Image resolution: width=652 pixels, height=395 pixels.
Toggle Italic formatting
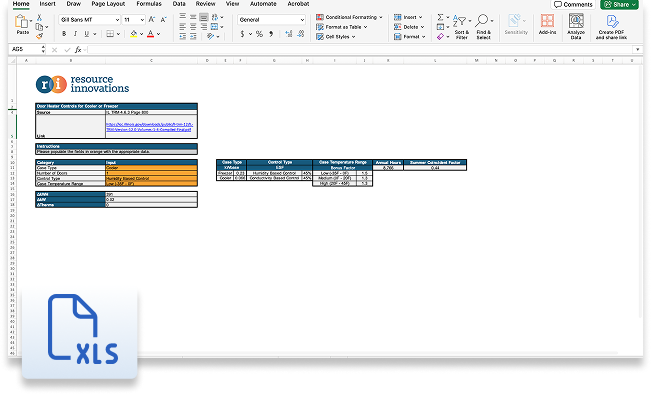75,34
